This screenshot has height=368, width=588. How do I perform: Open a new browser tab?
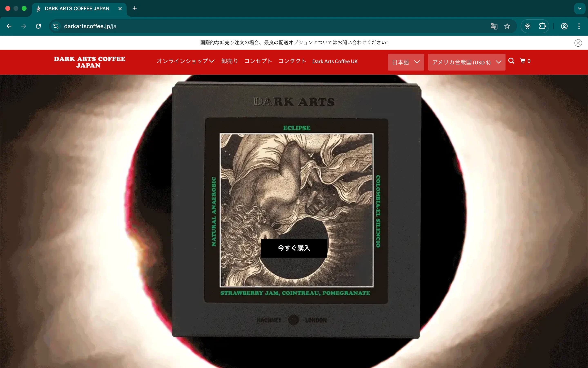pyautogui.click(x=135, y=8)
